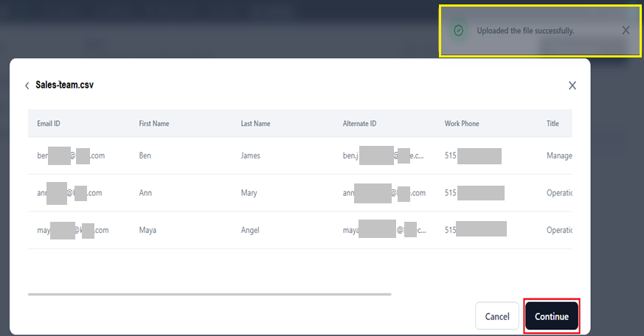Select the First Name column header

pos(154,124)
